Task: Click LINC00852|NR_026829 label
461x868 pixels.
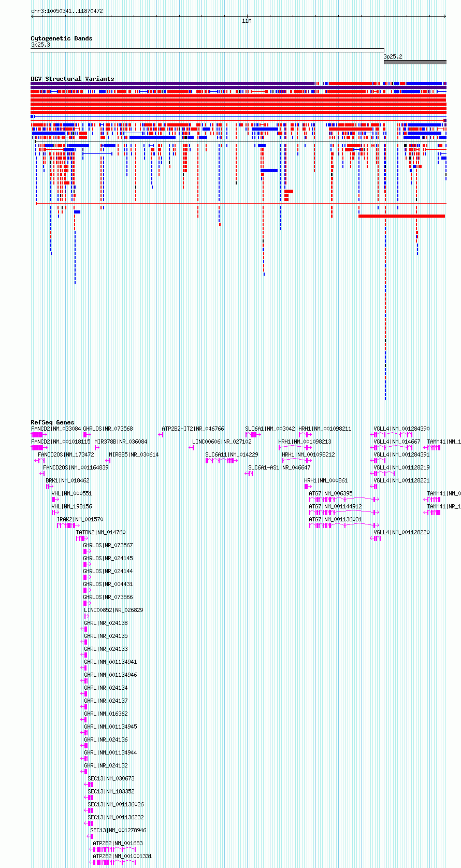Action: coord(114,610)
